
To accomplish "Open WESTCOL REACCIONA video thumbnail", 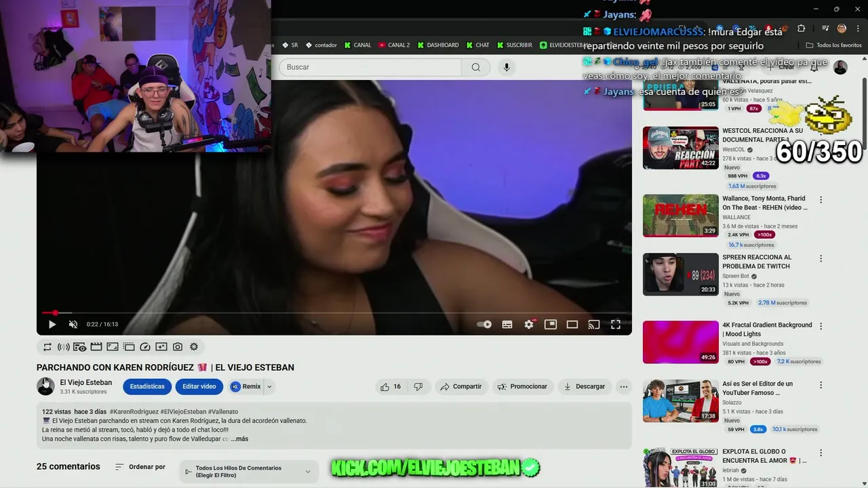I will [x=681, y=148].
